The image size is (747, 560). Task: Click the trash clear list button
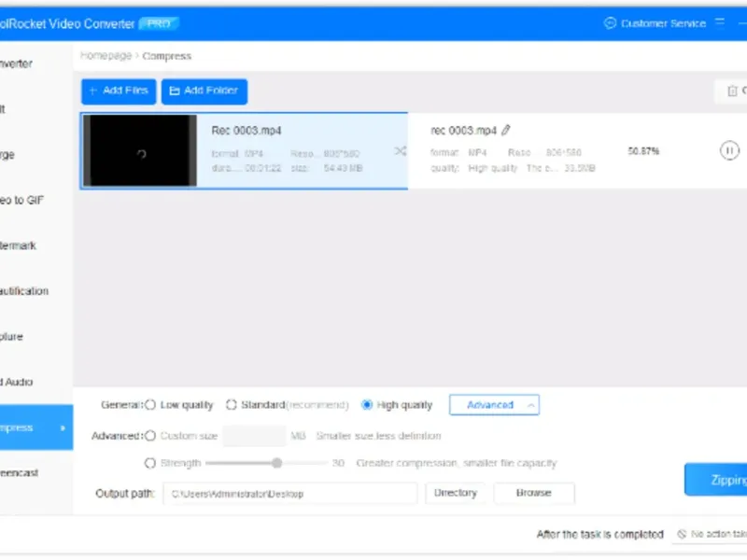(732, 91)
